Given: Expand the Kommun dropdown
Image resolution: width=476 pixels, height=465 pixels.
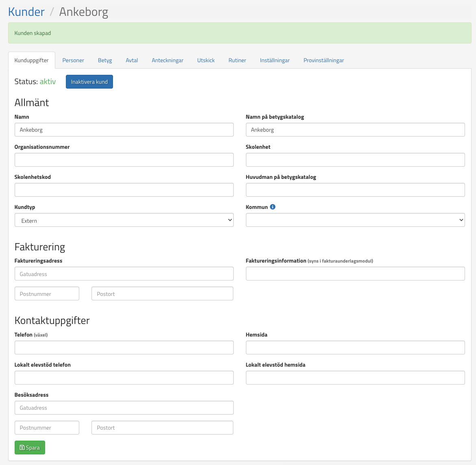Looking at the screenshot, I should click(x=355, y=220).
